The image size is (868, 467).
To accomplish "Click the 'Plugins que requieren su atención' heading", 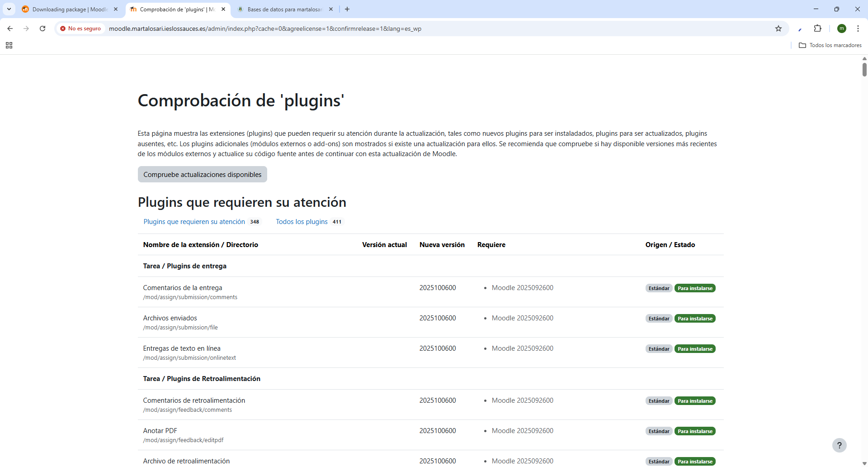I will pos(242,202).
